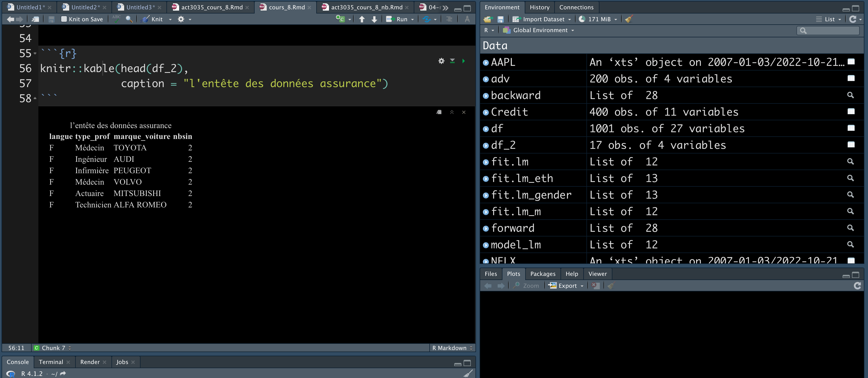Click Show in new window icon
Screen dimensions: 868x378
(35, 19)
